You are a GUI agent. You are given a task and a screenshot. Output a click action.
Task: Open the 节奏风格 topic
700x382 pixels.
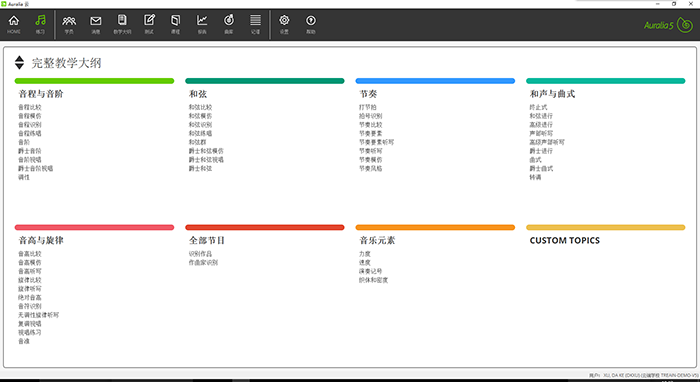(x=371, y=168)
